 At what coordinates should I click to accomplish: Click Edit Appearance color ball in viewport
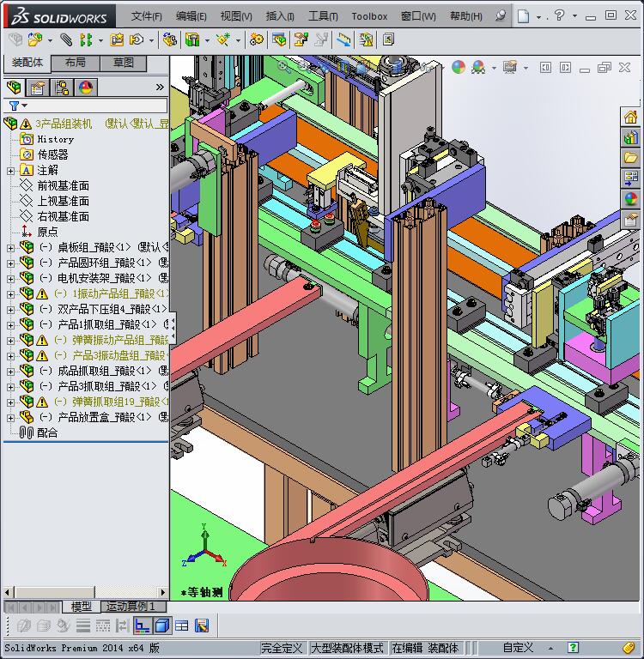click(459, 67)
